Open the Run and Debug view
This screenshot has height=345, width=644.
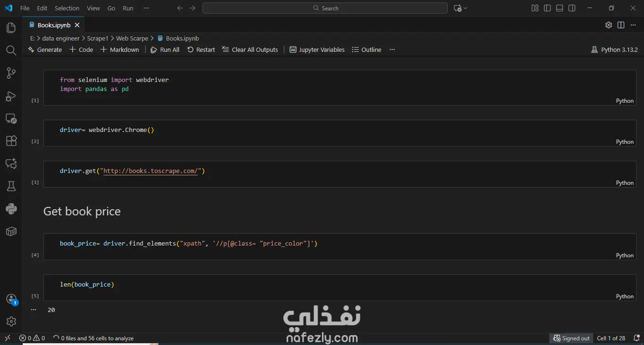click(x=11, y=96)
